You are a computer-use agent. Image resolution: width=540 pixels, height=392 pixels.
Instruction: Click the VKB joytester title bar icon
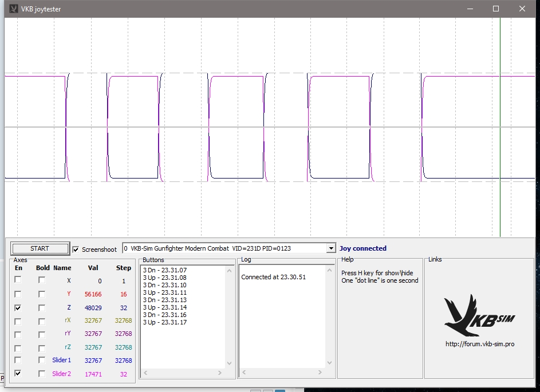pyautogui.click(x=14, y=9)
